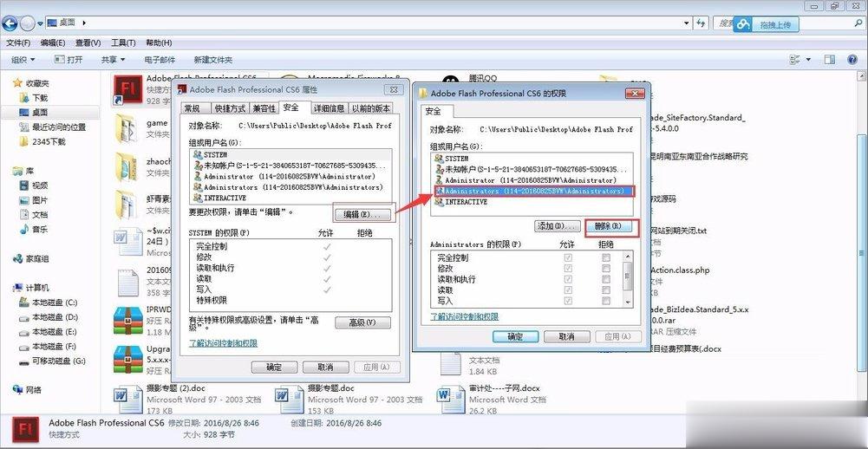The height and width of the screenshot is (449, 868).
Task: Click 电子邮件 in the toolbar
Action: pyautogui.click(x=160, y=59)
